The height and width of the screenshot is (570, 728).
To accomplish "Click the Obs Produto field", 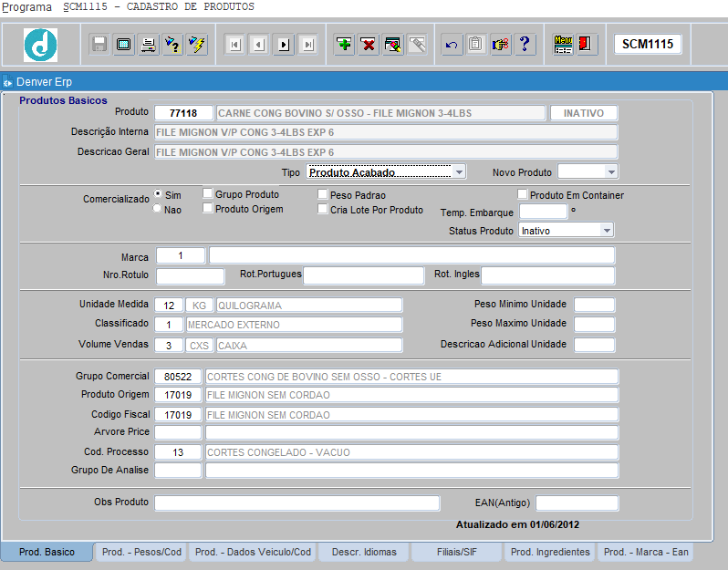I will tap(297, 503).
